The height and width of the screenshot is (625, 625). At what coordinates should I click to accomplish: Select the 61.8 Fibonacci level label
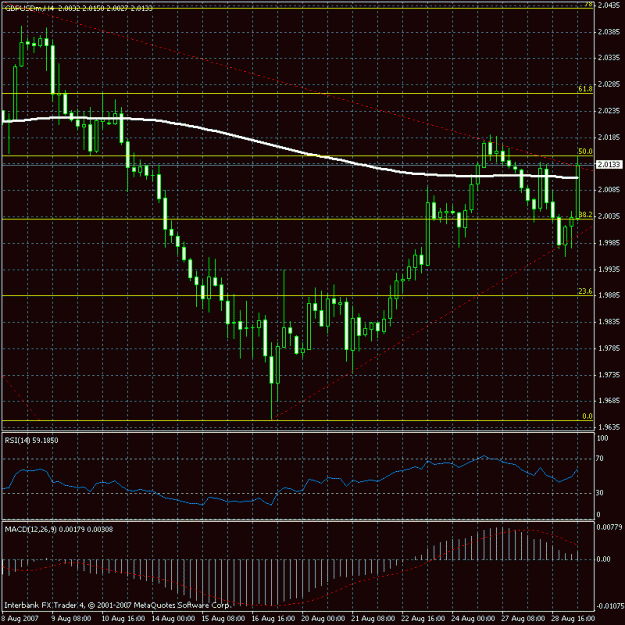[585, 89]
